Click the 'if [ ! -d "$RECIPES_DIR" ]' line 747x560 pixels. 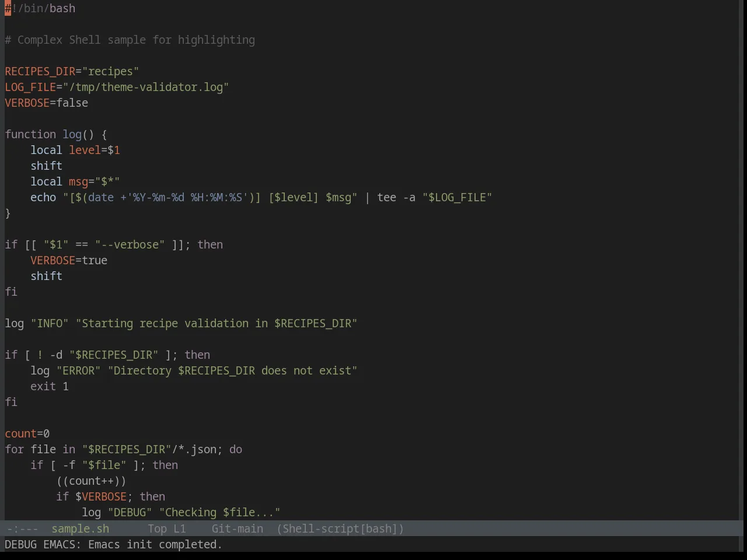tap(107, 355)
